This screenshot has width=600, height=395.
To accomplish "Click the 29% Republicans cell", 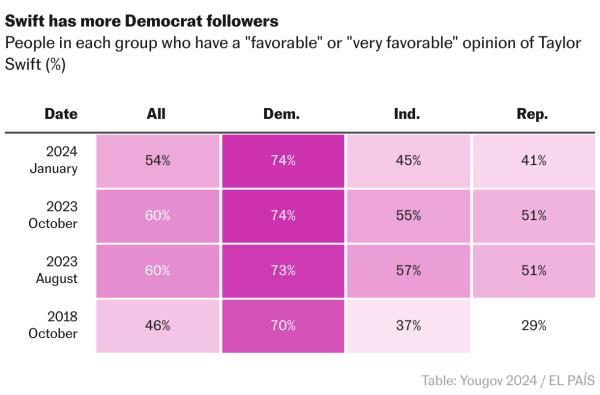I will (534, 326).
